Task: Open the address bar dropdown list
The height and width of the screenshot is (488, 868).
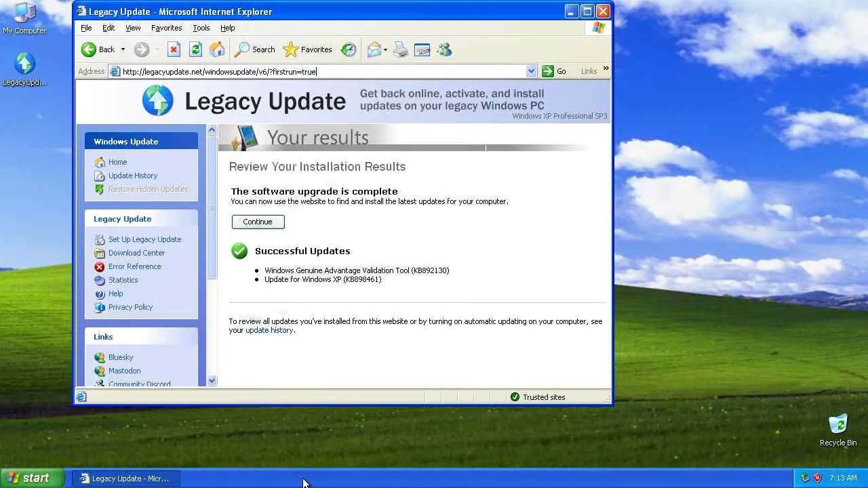Action: point(531,71)
